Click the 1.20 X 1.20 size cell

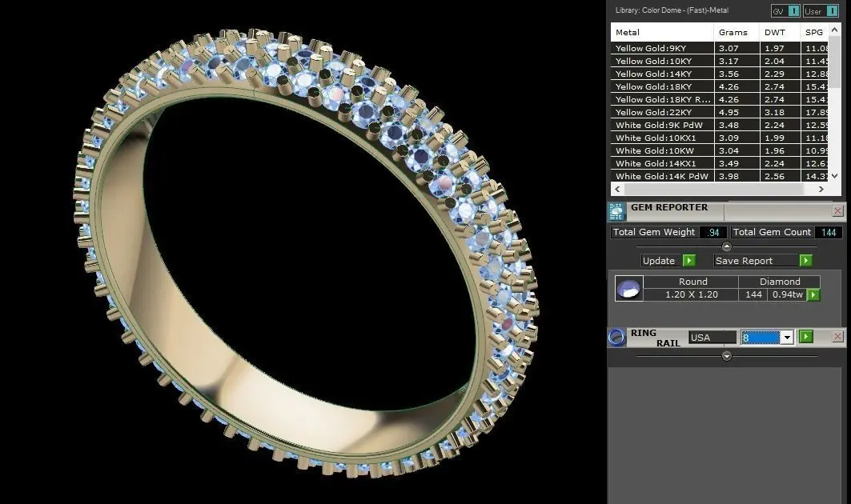coord(692,294)
